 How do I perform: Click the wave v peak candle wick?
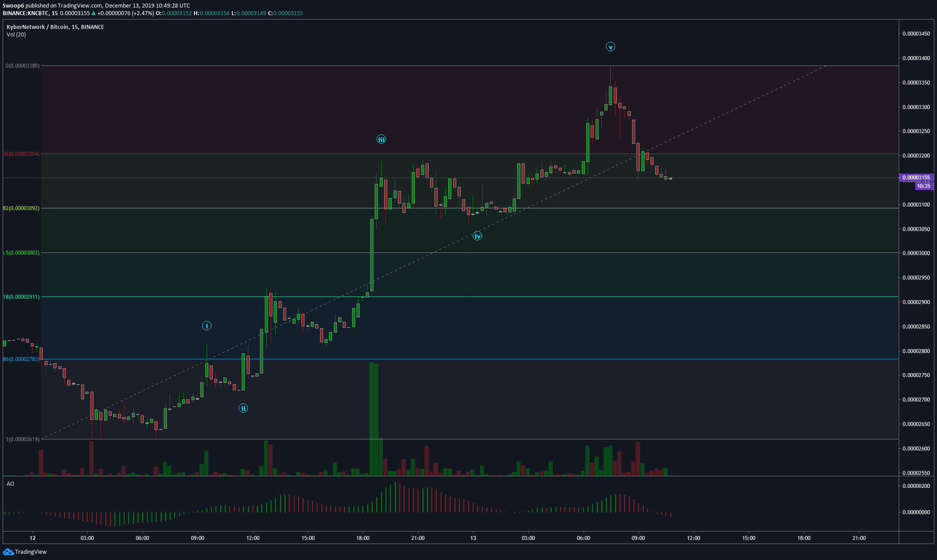tap(610, 76)
